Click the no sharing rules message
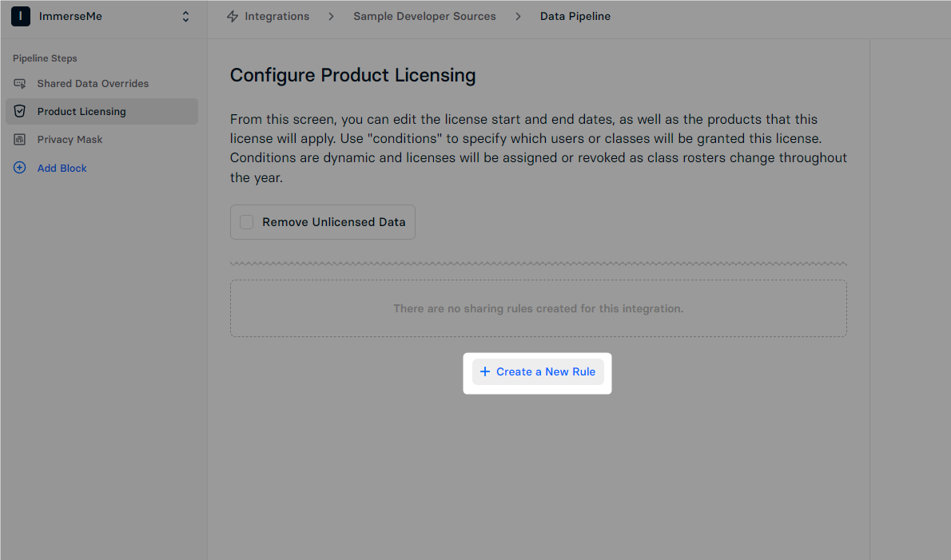This screenshot has width=951, height=560. click(538, 308)
